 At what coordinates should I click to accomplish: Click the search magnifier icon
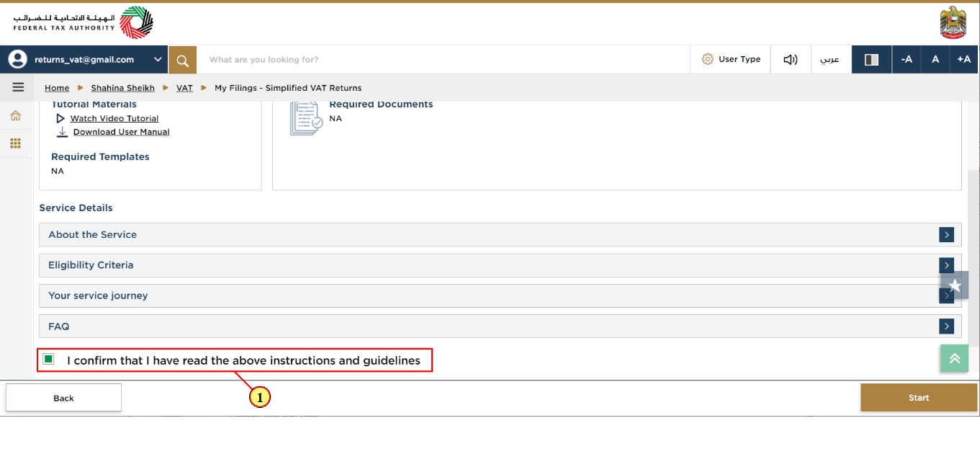(x=183, y=60)
